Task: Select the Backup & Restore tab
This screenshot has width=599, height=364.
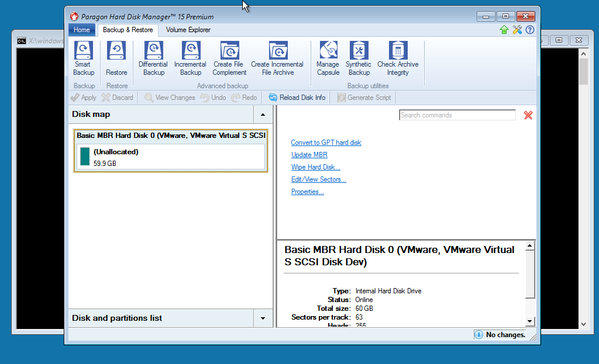Action: click(128, 30)
